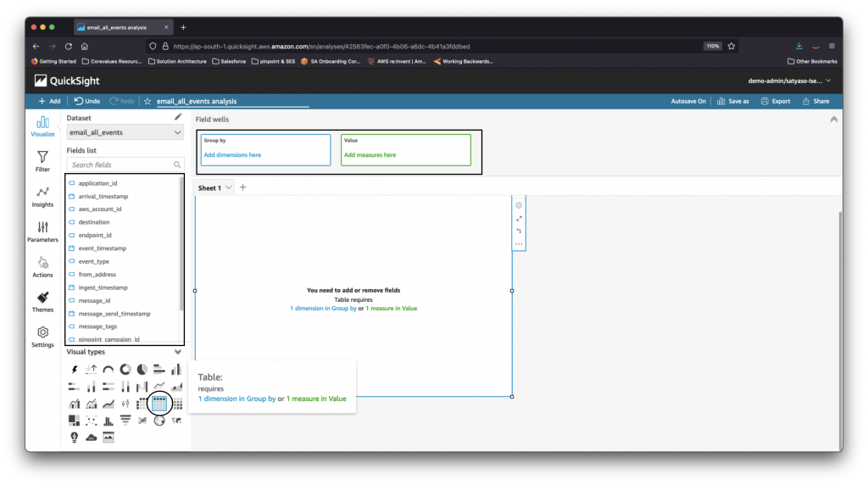Open the Salesforce bookmarks folder
This screenshot has height=485, width=868.
(x=229, y=61)
